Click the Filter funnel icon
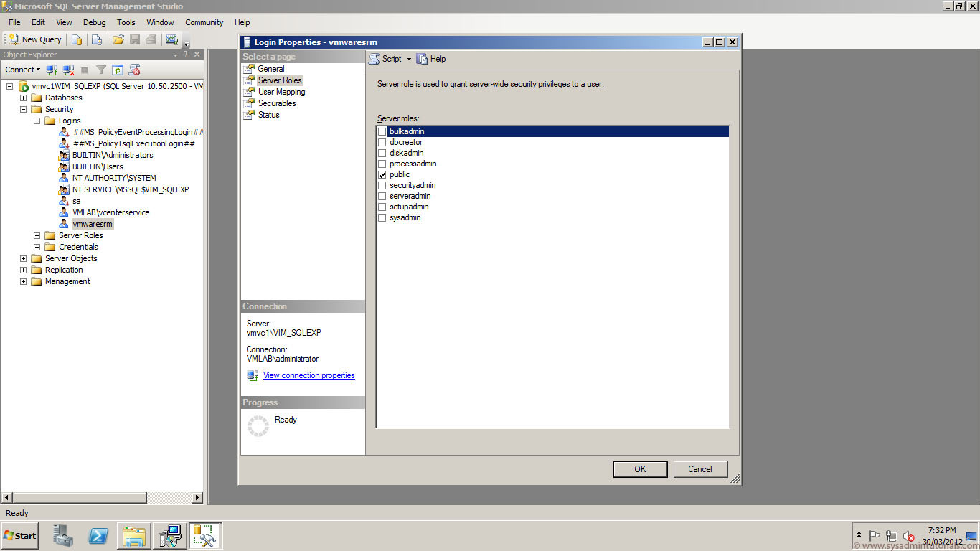The width and height of the screenshot is (980, 551). pyautogui.click(x=101, y=70)
